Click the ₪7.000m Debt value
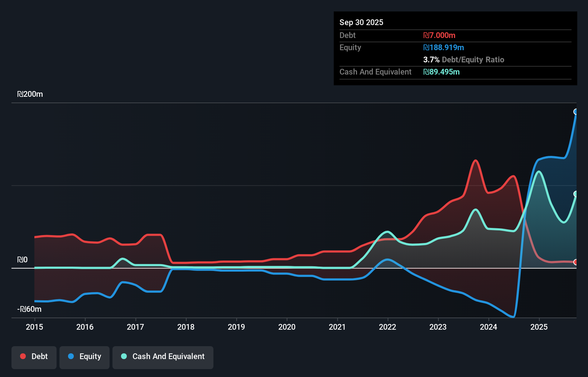Viewport: 588px width, 377px height. (x=439, y=35)
